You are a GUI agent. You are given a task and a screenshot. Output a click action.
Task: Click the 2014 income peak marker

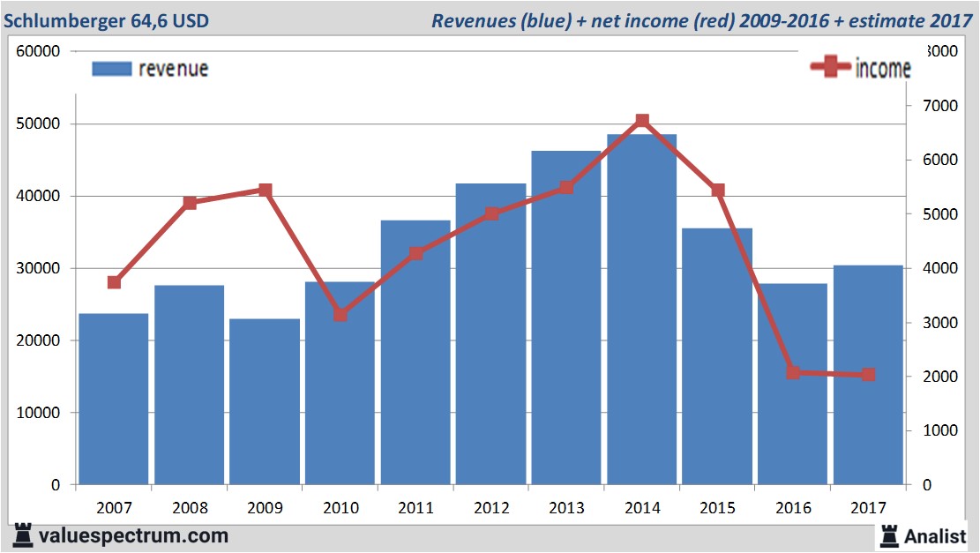[x=642, y=120]
